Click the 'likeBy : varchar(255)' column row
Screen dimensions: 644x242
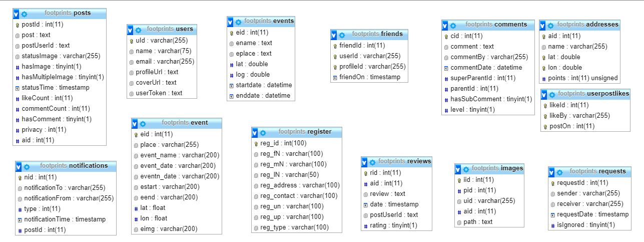(x=585, y=116)
